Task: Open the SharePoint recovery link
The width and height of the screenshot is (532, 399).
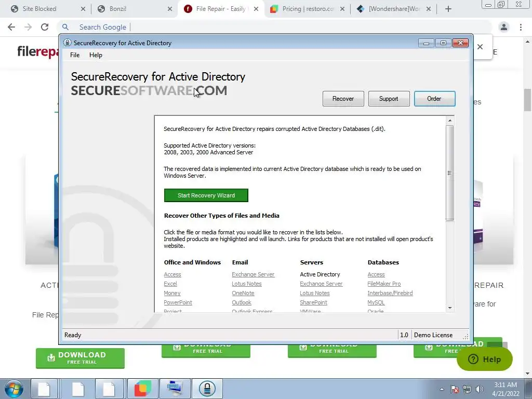Action: [x=313, y=302]
